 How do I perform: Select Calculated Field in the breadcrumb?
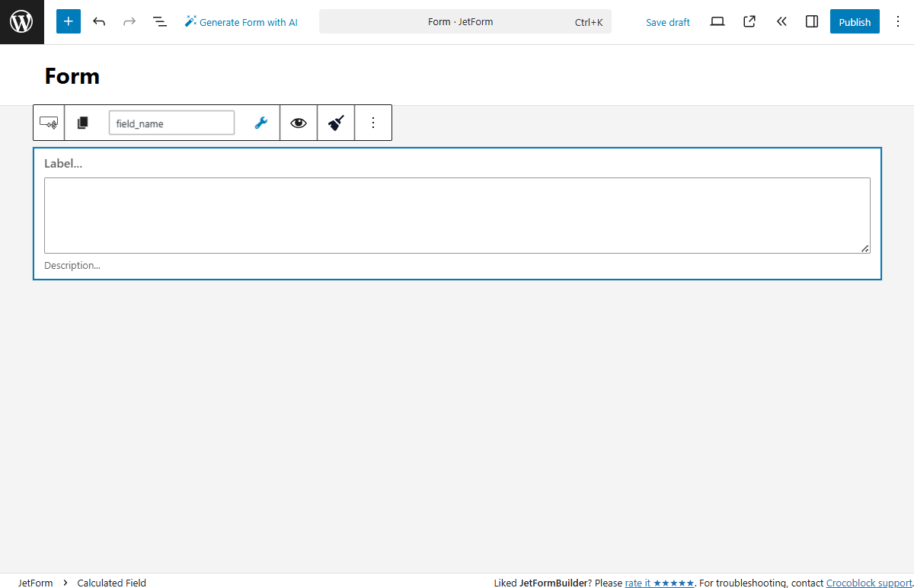pos(112,583)
